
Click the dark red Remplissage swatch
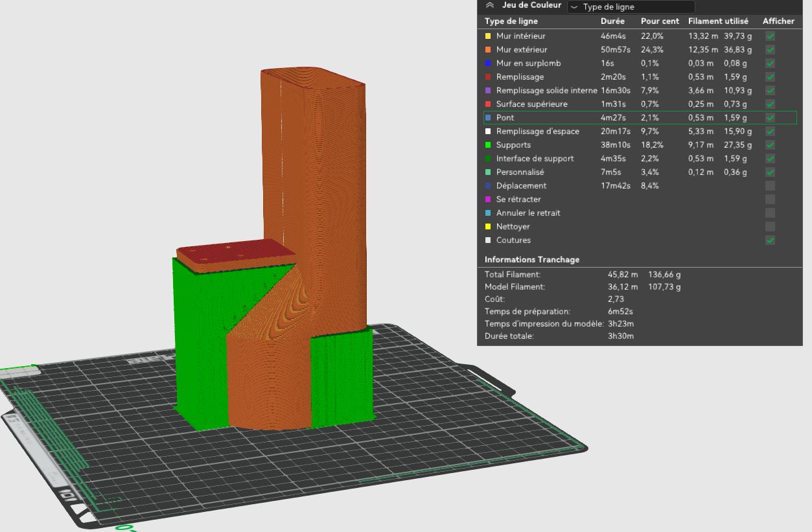point(488,77)
